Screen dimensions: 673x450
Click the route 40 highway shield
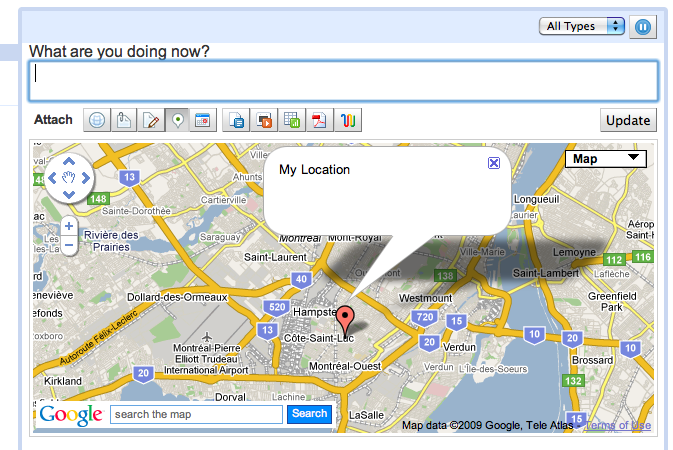point(301,280)
